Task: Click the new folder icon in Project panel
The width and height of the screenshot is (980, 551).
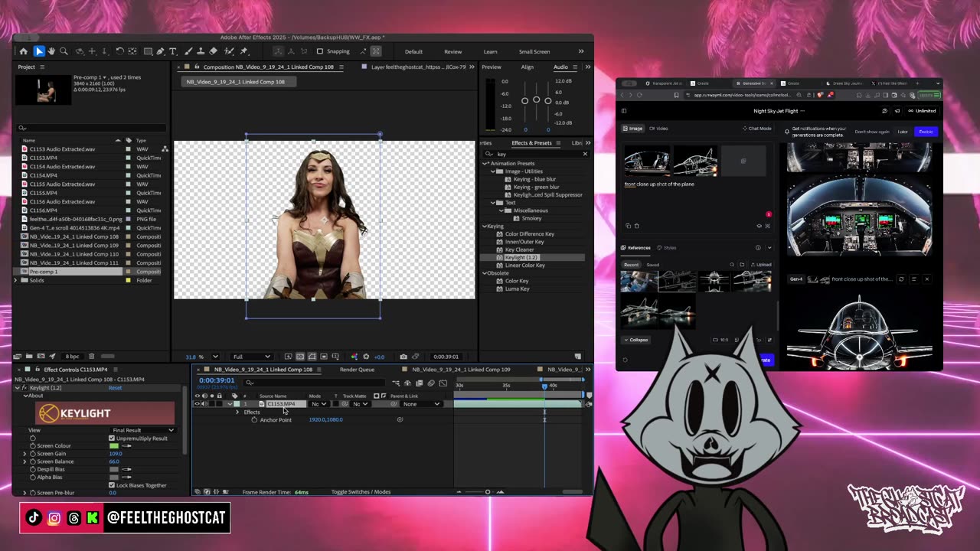Action: [29, 356]
